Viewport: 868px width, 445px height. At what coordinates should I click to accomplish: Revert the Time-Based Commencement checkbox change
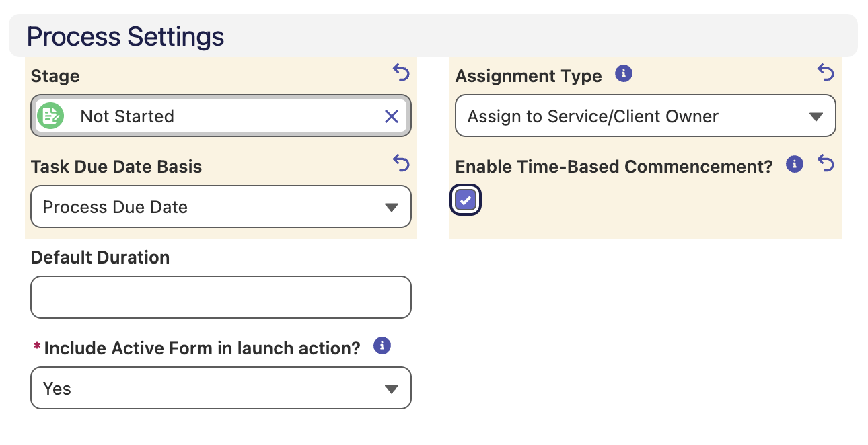[826, 163]
